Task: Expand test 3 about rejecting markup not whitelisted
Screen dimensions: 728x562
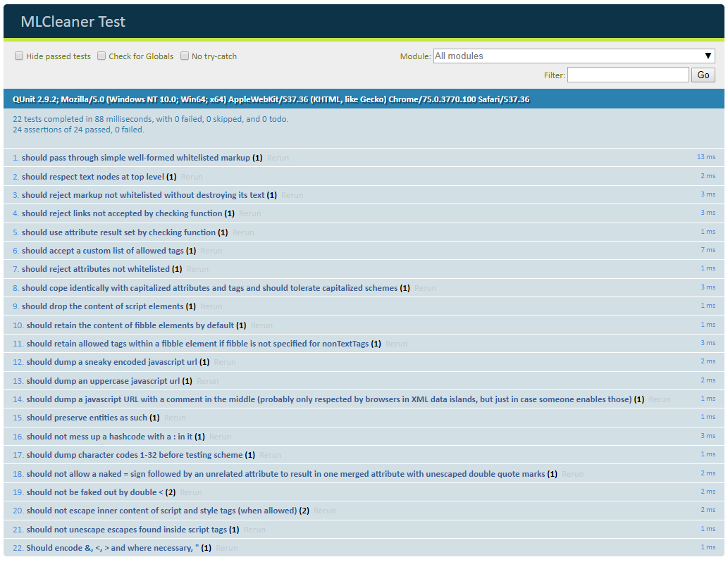Action: [143, 195]
